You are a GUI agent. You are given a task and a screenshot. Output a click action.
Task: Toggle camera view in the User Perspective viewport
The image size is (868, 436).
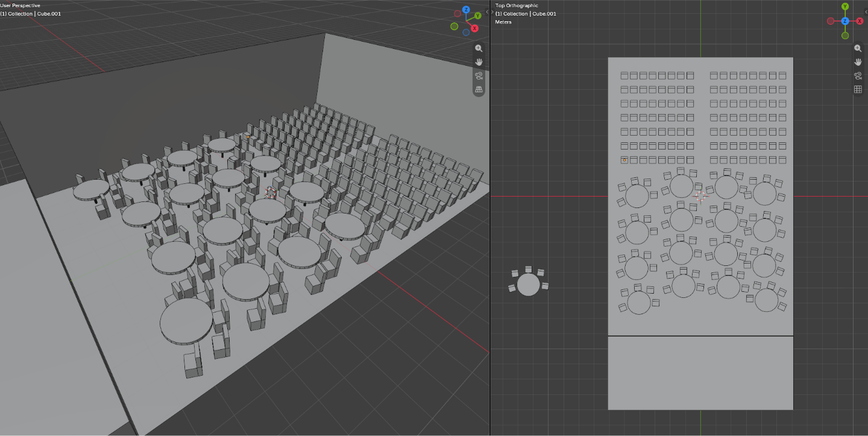479,76
